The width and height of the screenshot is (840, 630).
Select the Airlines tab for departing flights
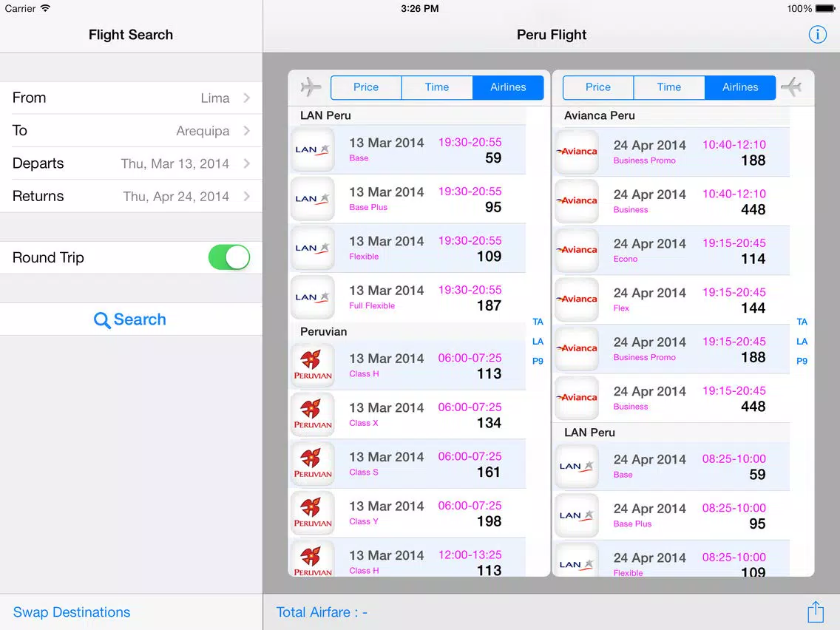(508, 87)
